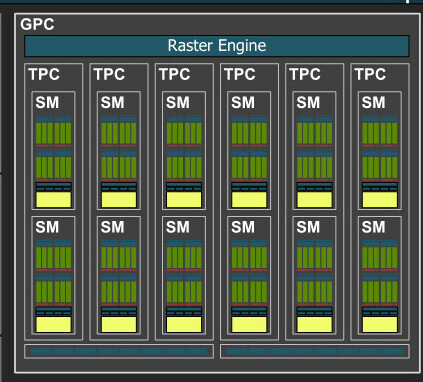This screenshot has height=382, width=423.
Task: Select upper SM label in rightmost TPC
Action: (x=373, y=102)
